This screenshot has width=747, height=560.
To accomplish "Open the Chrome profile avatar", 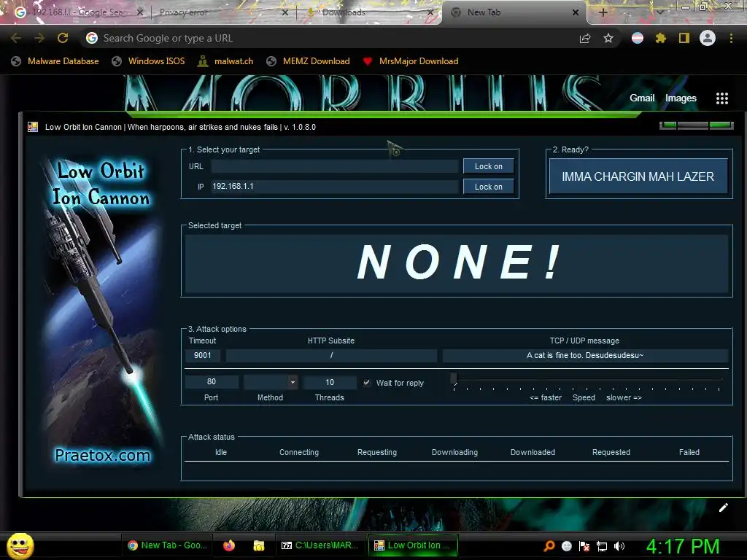I will click(x=708, y=38).
